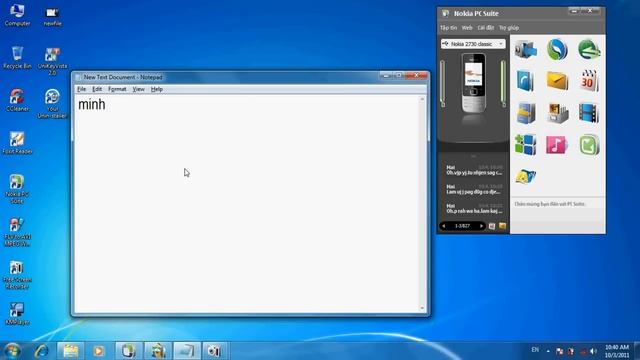The image size is (640, 360).
Task: Click the Notepad scrollbar down arrow
Action: pyautogui.click(x=422, y=309)
